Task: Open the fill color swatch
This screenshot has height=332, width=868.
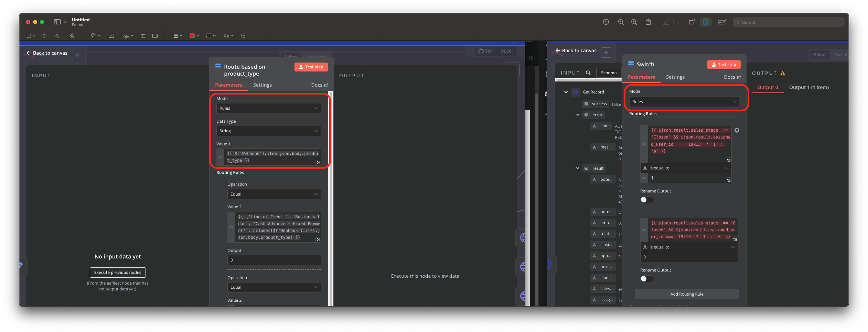Action: point(211,36)
